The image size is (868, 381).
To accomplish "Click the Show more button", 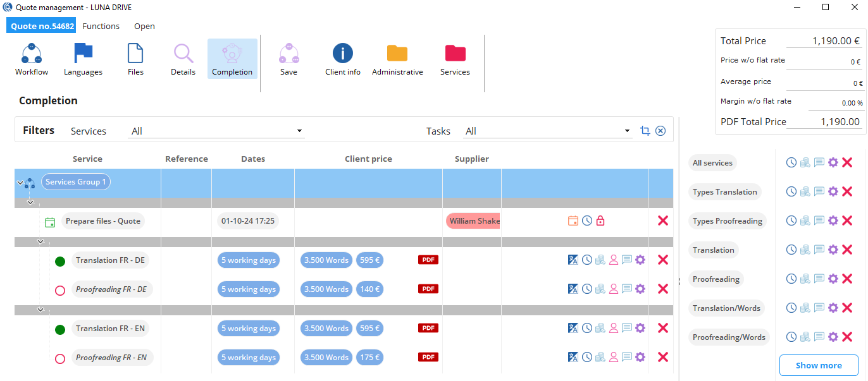I will [x=819, y=365].
